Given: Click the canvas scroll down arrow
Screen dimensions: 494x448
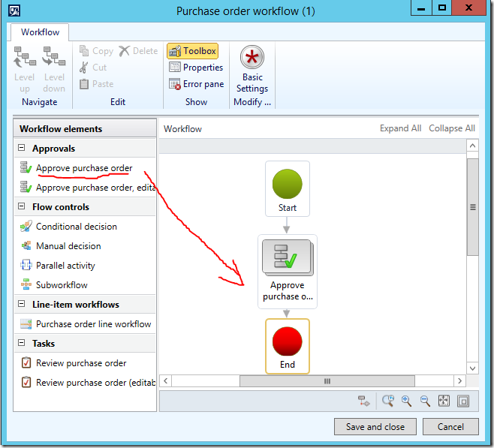Looking at the screenshot, I should tap(472, 368).
